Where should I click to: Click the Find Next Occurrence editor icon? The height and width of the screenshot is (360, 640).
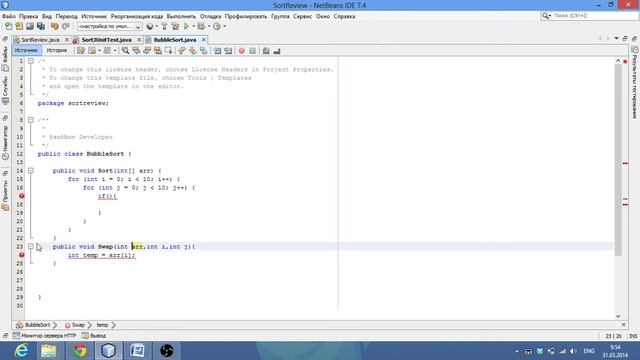147,51
